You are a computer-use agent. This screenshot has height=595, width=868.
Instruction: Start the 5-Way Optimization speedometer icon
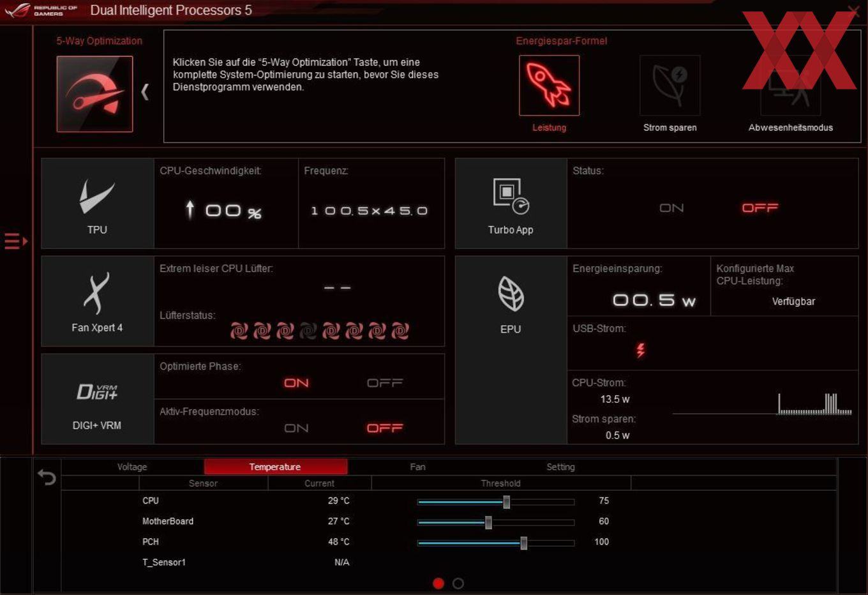click(94, 94)
